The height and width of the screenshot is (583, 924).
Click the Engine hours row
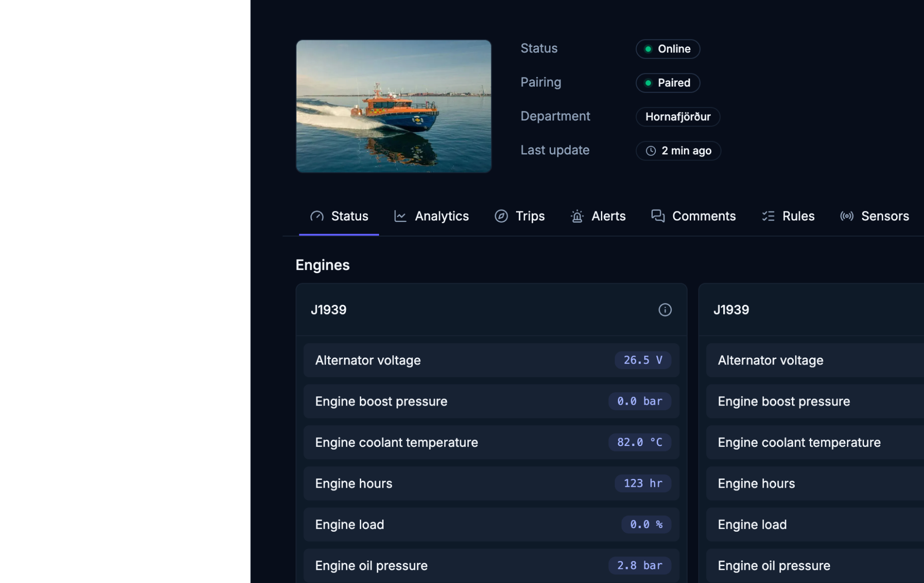[x=491, y=483]
